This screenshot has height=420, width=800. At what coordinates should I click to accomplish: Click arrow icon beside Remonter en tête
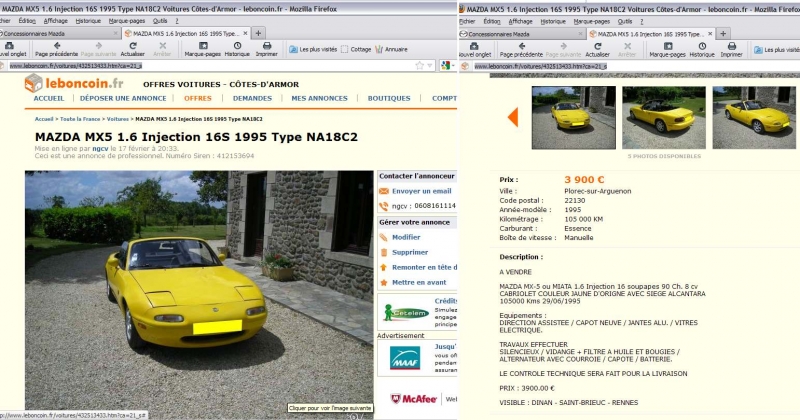pyautogui.click(x=384, y=267)
